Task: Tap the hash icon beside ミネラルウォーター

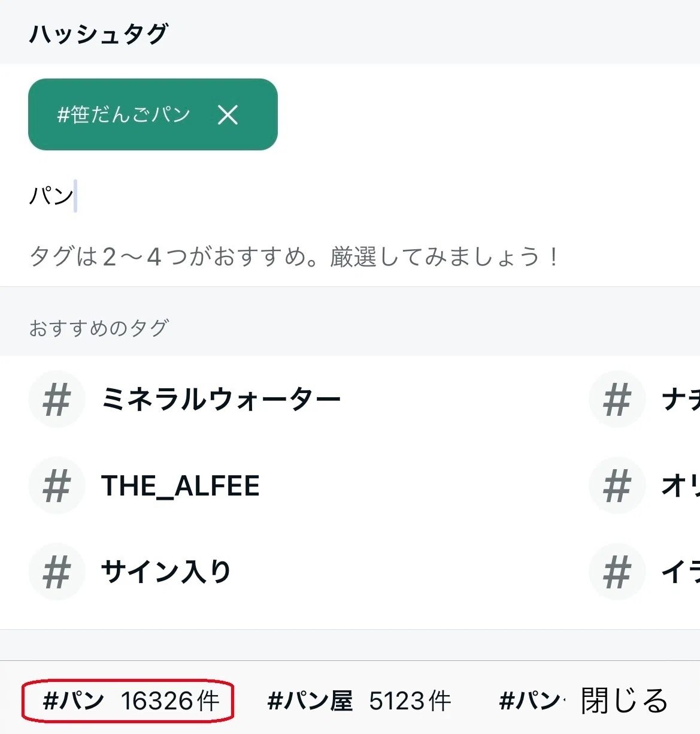Action: (x=57, y=399)
